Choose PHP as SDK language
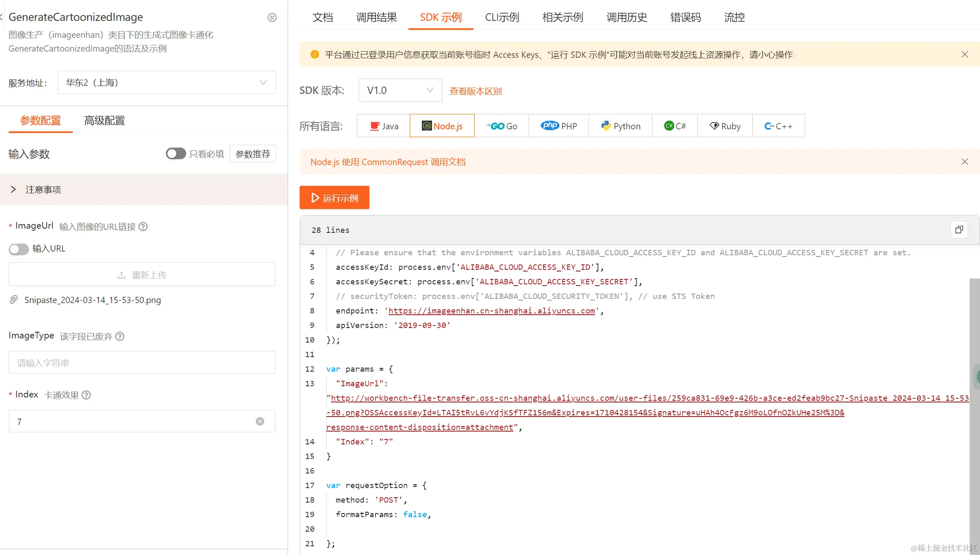Screen dimensions: 980x555 tap(559, 126)
